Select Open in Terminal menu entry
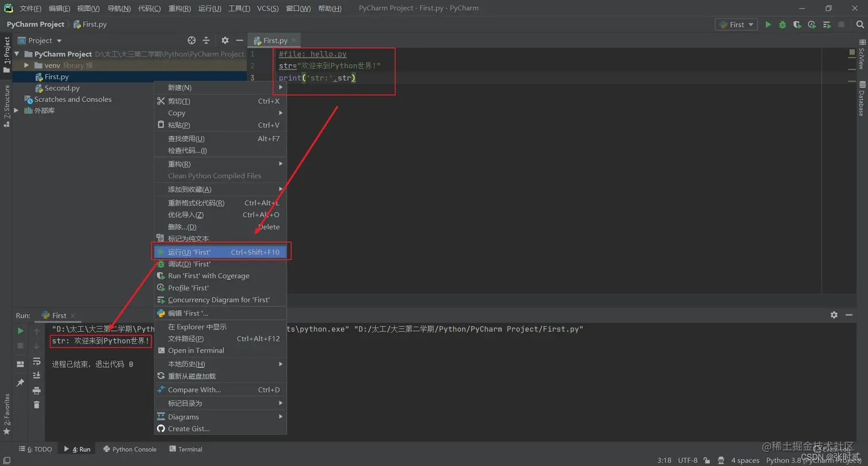Screen dimensions: 868x466 [220, 351]
